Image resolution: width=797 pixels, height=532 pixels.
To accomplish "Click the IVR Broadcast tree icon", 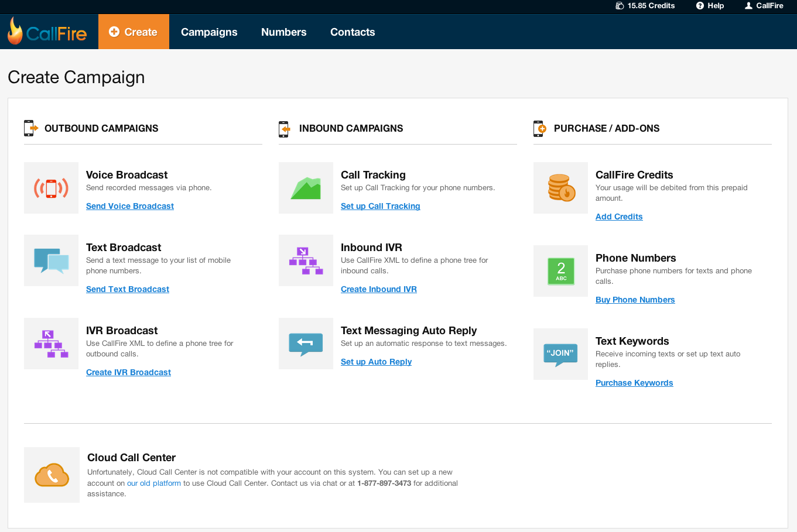I will click(x=52, y=344).
